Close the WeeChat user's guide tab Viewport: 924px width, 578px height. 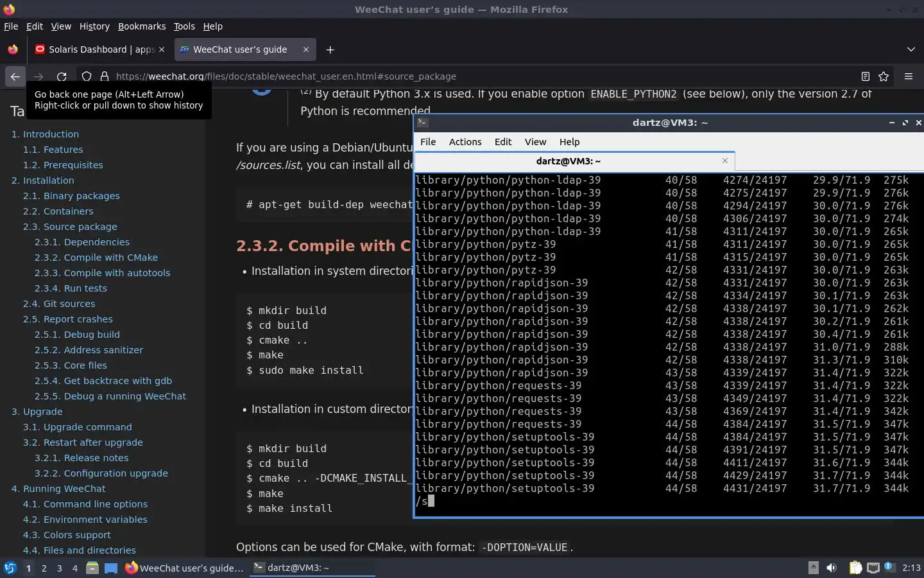coord(306,49)
